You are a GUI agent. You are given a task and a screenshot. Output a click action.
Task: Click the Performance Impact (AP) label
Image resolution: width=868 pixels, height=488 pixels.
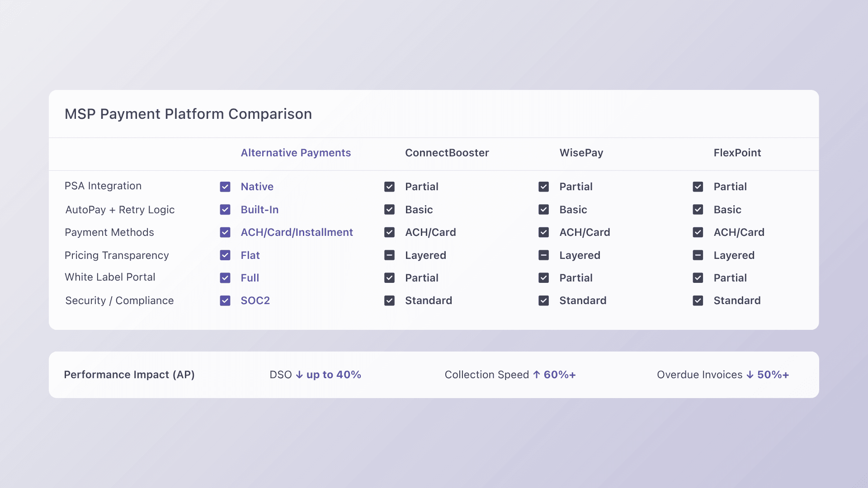tap(129, 375)
